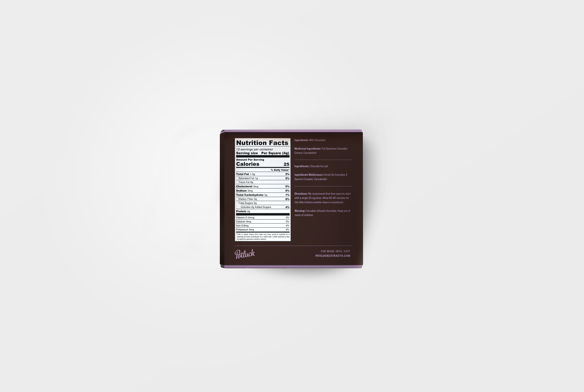Click the Protein 0g row
This screenshot has height=392, width=584.
point(262,211)
